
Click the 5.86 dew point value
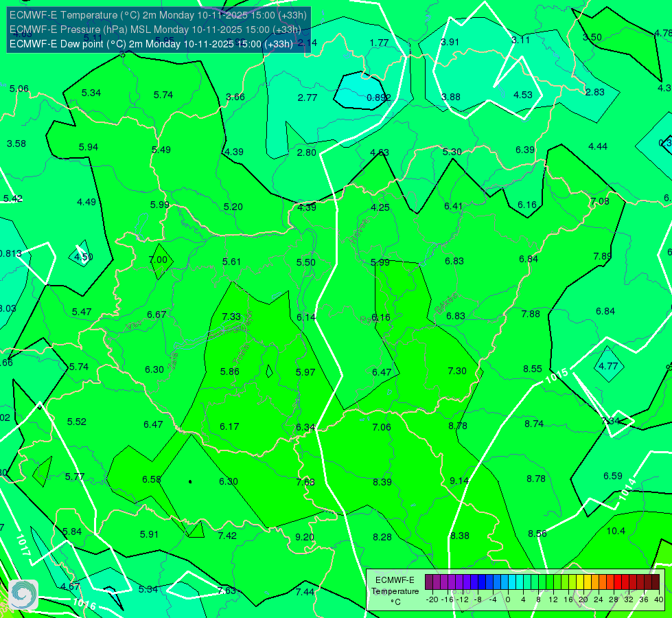tap(230, 371)
